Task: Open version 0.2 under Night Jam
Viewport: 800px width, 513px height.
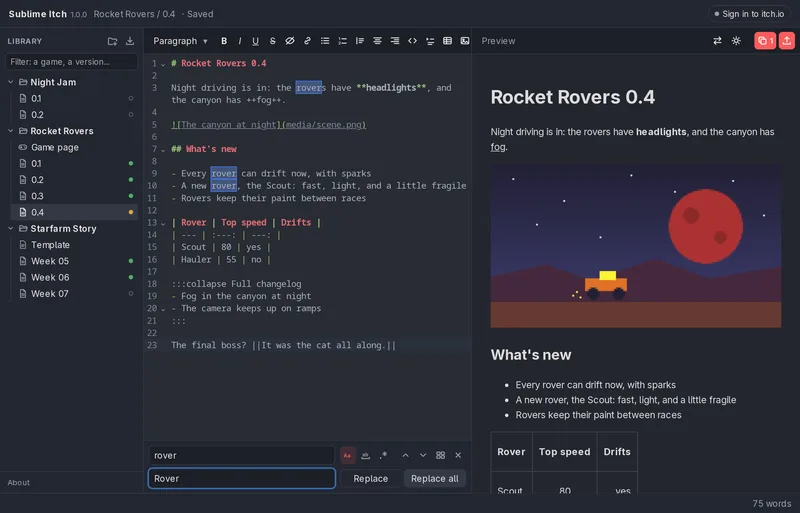Action: click(x=74, y=115)
